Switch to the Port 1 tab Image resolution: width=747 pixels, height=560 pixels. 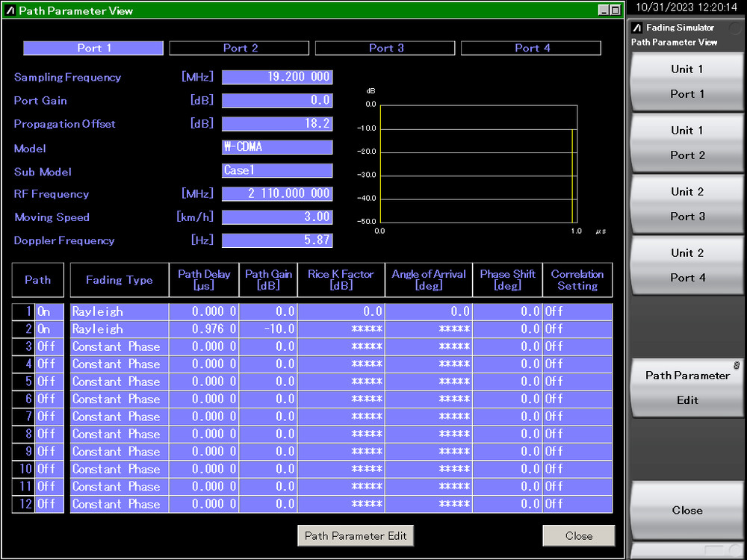(93, 48)
